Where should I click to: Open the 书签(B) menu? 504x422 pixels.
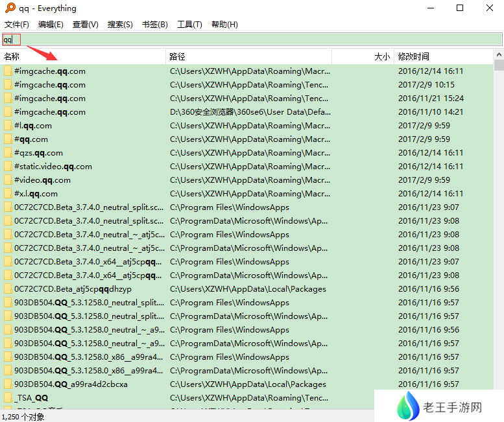point(155,25)
